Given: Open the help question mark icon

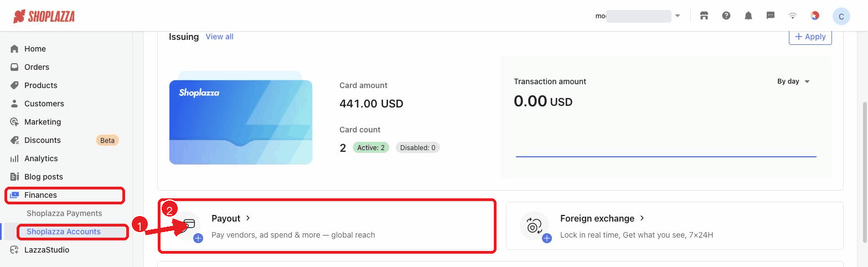Looking at the screenshot, I should [726, 16].
